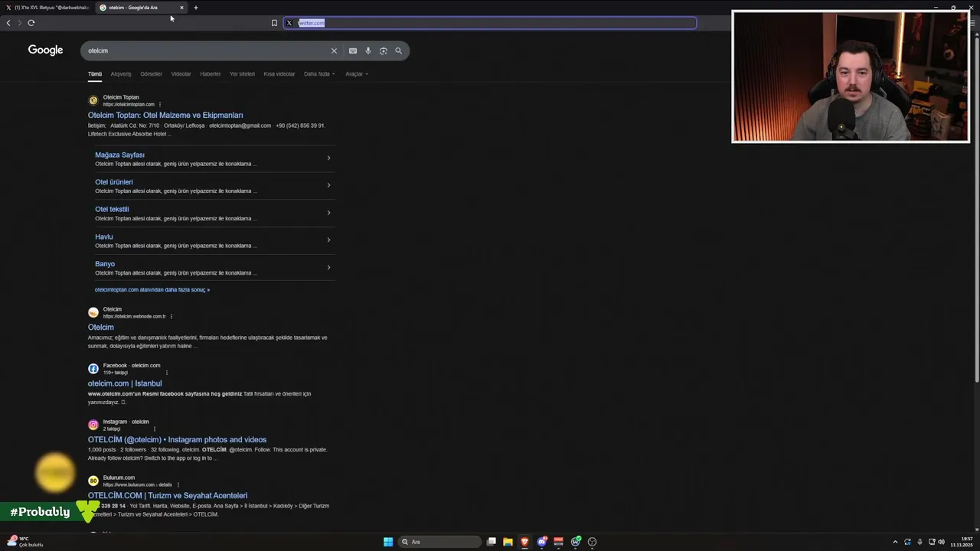Click the magnifier search button in Google box
Image resolution: width=980 pixels, height=551 pixels.
click(398, 51)
